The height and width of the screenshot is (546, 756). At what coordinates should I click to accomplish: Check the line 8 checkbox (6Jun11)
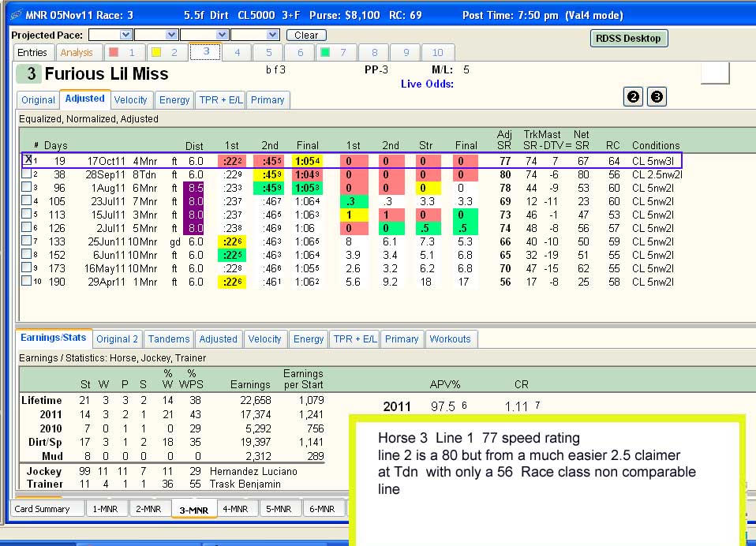point(27,254)
